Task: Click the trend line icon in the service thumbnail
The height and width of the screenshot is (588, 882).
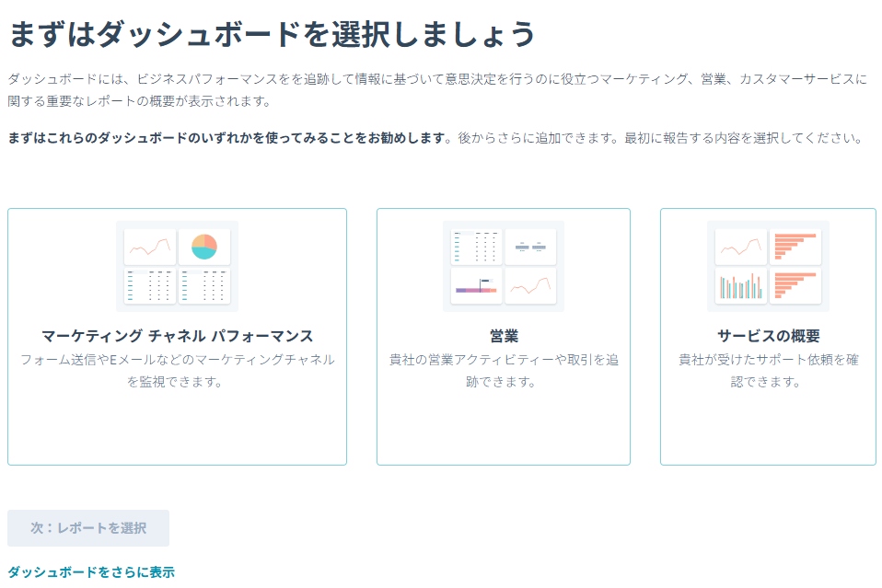Action: (740, 245)
